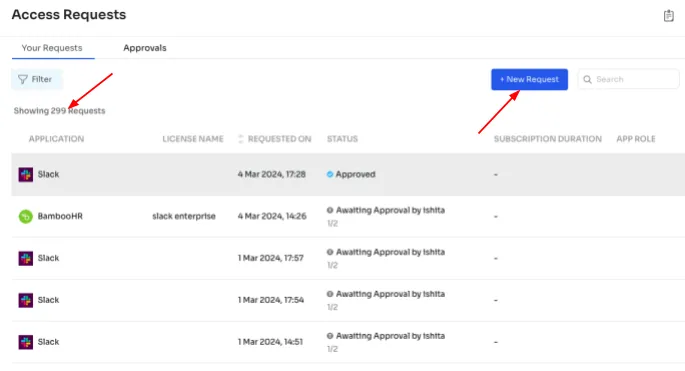Click Awaiting Approval status in 17:54 row
This screenshot has width=685, height=371.
pos(390,294)
